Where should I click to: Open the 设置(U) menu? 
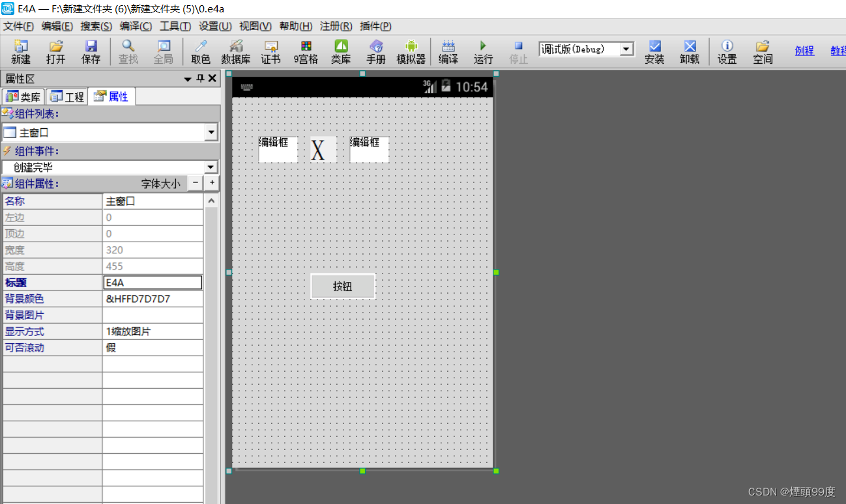(215, 26)
